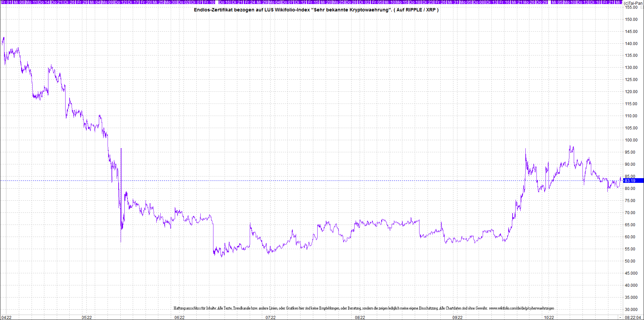Select the 09'22 month label on the time axis
Viewport: 644px width, 320px height.
pyautogui.click(x=457, y=317)
